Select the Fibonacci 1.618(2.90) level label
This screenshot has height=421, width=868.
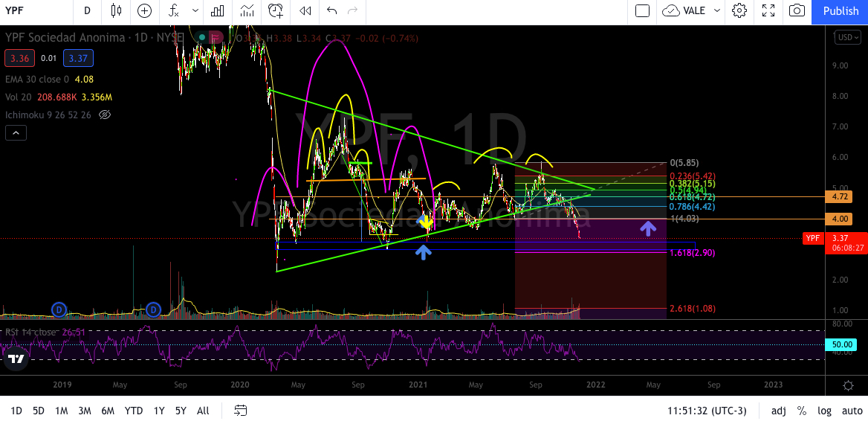coord(692,253)
